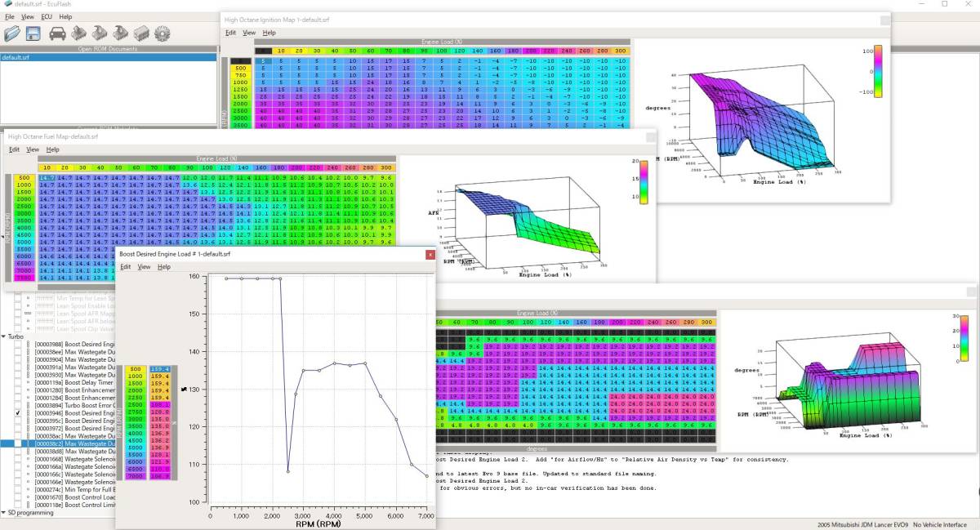Open the File menu in EcuFlash

point(10,16)
